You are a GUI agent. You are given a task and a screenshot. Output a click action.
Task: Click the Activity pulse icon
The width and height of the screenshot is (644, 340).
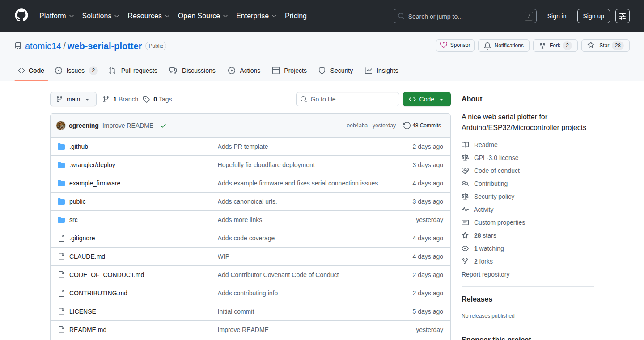(x=465, y=210)
